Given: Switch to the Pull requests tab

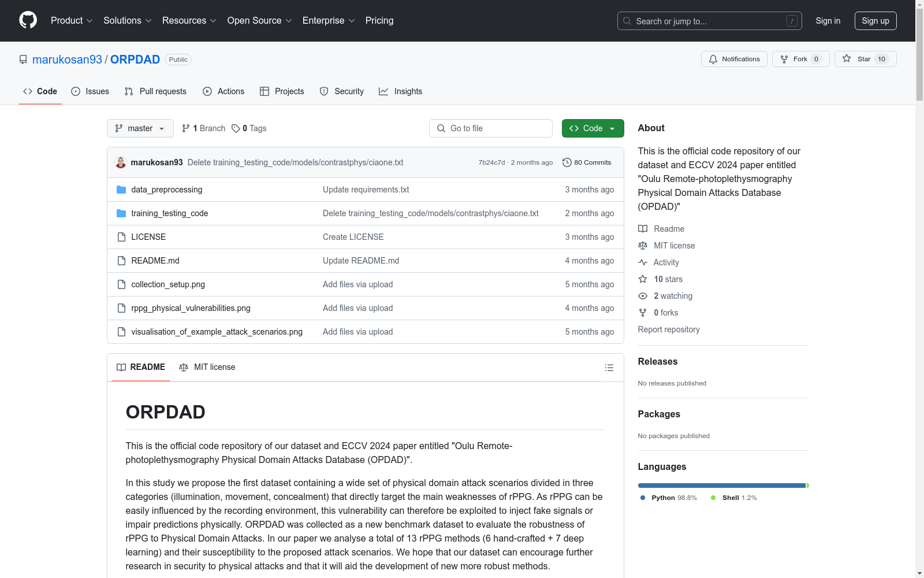Looking at the screenshot, I should coord(155,91).
